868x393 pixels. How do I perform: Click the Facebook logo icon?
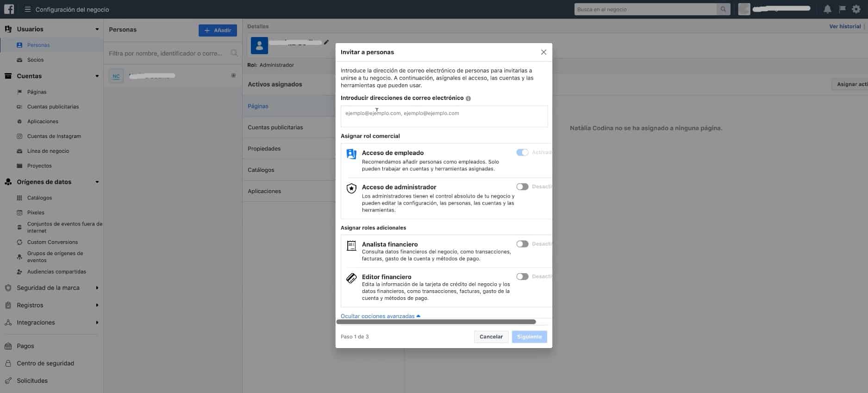pyautogui.click(x=9, y=9)
